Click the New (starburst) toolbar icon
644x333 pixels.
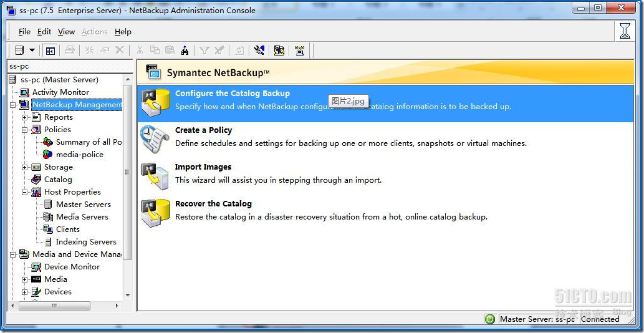pyautogui.click(x=90, y=50)
